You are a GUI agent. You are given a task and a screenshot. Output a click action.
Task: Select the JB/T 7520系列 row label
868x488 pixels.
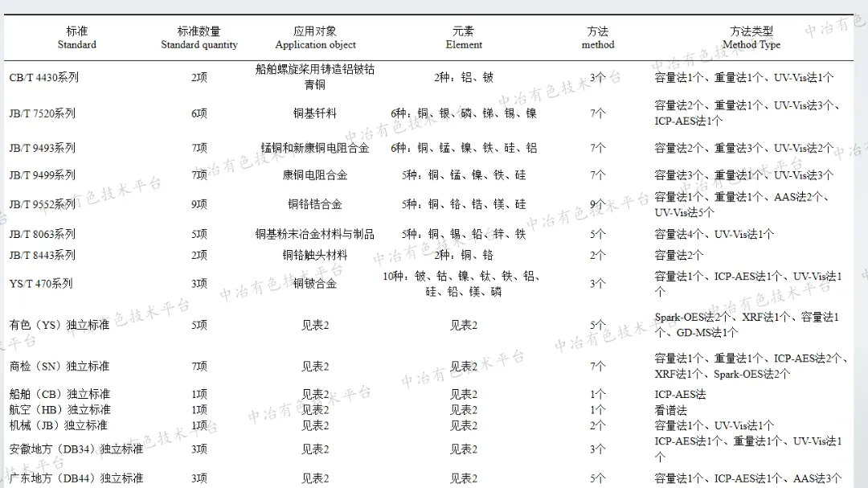(x=42, y=113)
